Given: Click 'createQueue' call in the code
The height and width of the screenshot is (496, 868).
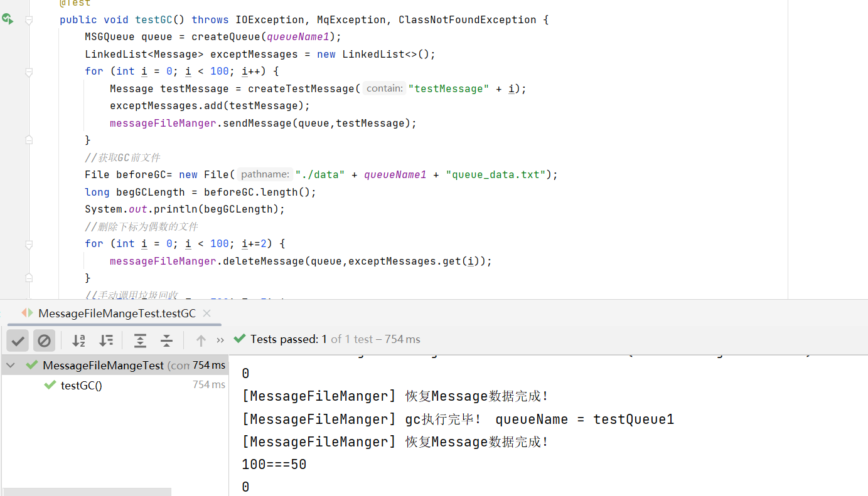Looking at the screenshot, I should pyautogui.click(x=226, y=37).
